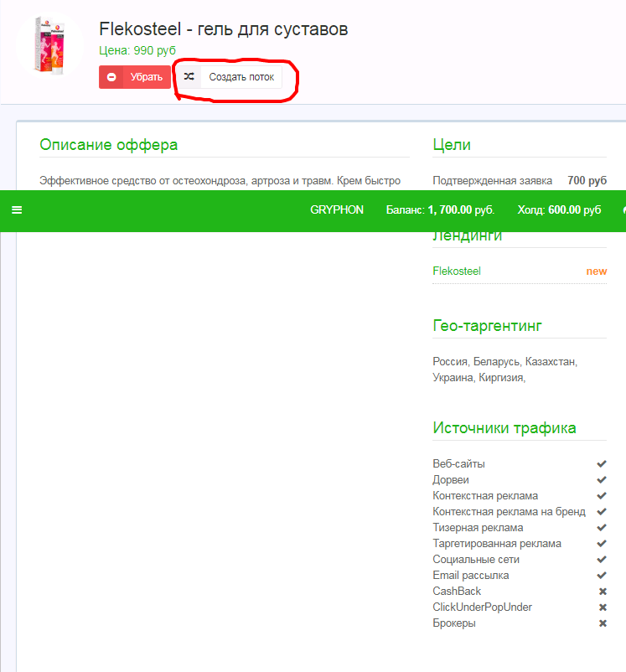Open the hamburger menu in green bar
The image size is (626, 672).
coord(17,210)
